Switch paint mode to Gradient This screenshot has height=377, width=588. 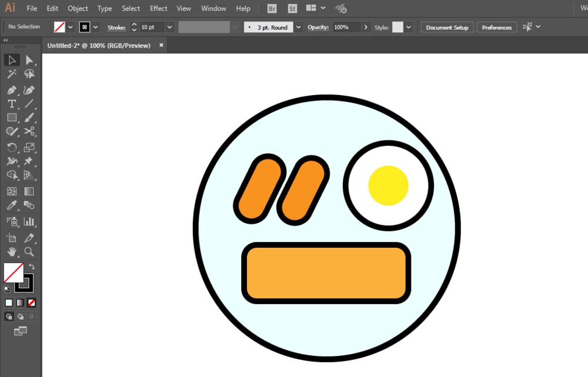[x=20, y=302]
